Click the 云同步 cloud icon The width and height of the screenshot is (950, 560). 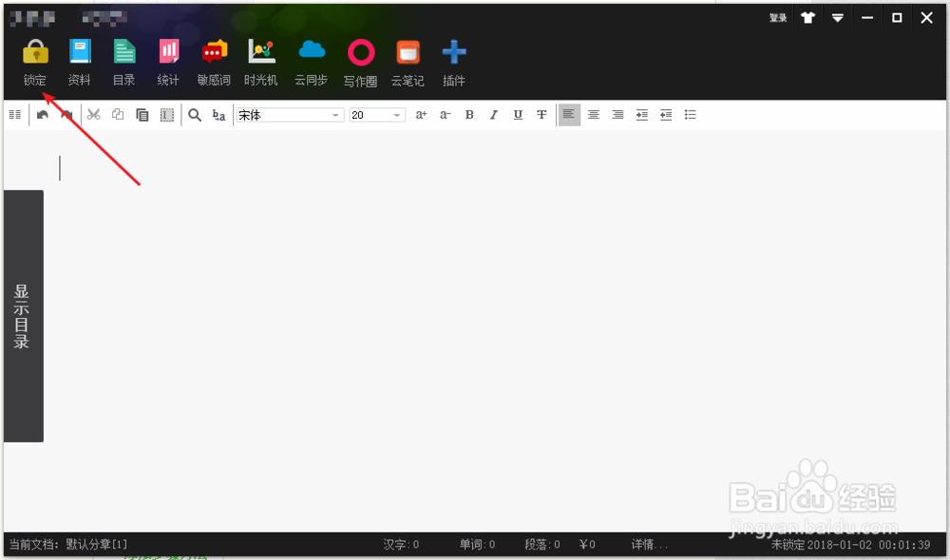pos(312,51)
